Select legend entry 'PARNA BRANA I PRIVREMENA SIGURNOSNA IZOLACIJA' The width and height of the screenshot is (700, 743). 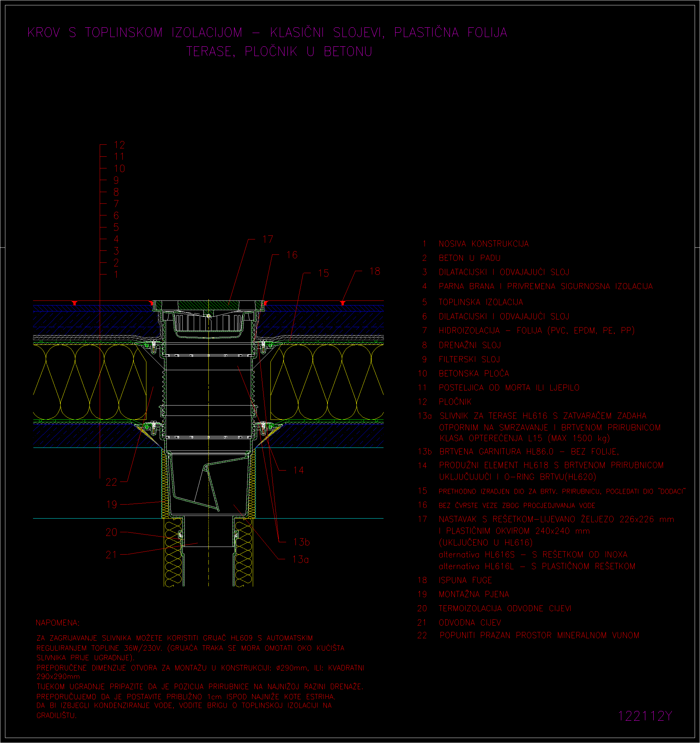546,286
